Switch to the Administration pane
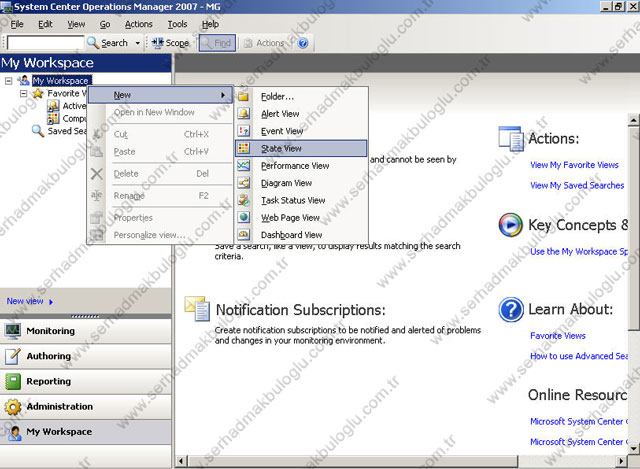Viewport: 640px width, 469px height. [86, 407]
